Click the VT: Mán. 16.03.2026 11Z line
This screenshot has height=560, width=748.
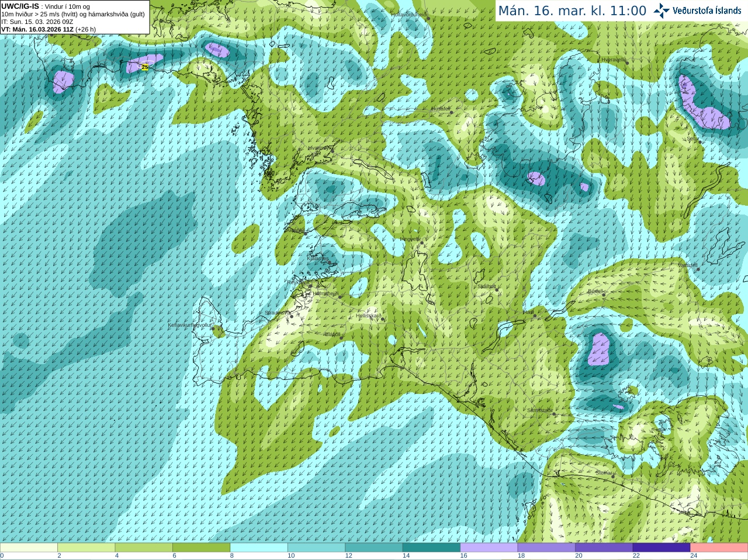pyautogui.click(x=49, y=29)
